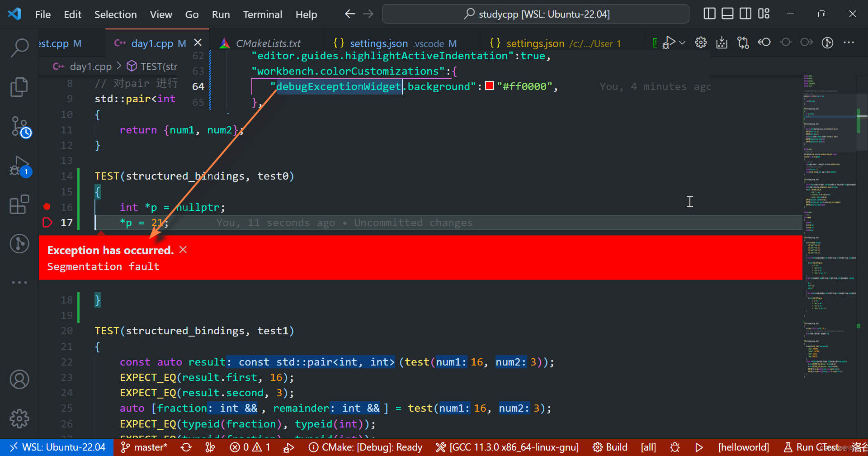Toggle file blame annotations icon
This screenshot has width=868, height=456.
pos(827,43)
